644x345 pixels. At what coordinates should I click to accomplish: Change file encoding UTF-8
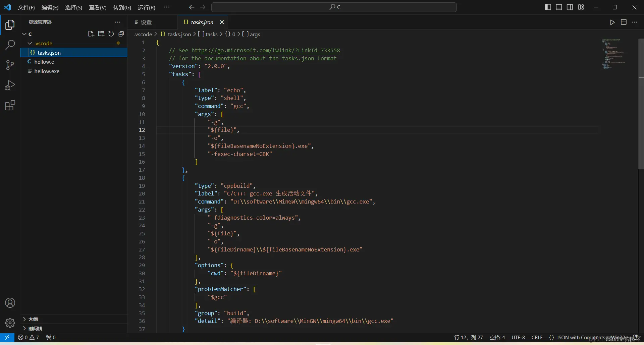pos(518,337)
